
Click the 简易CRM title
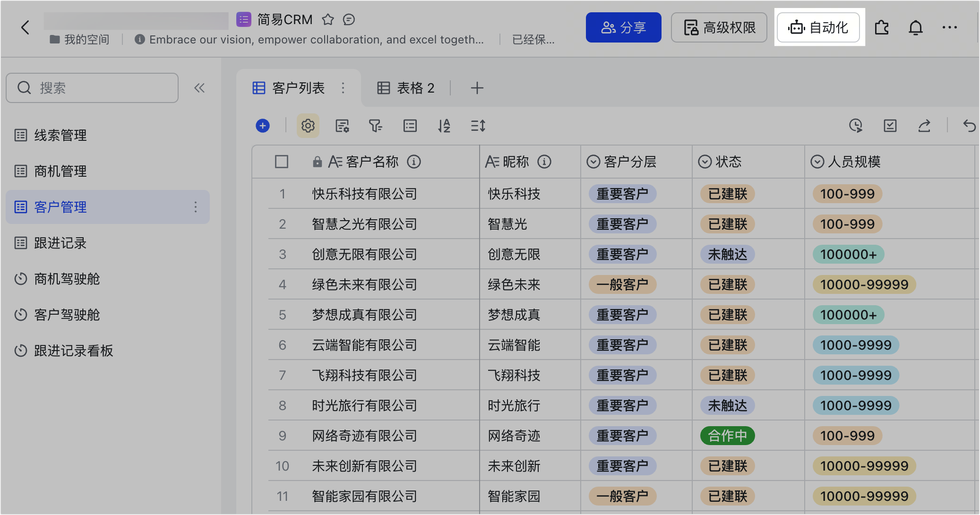click(x=285, y=20)
